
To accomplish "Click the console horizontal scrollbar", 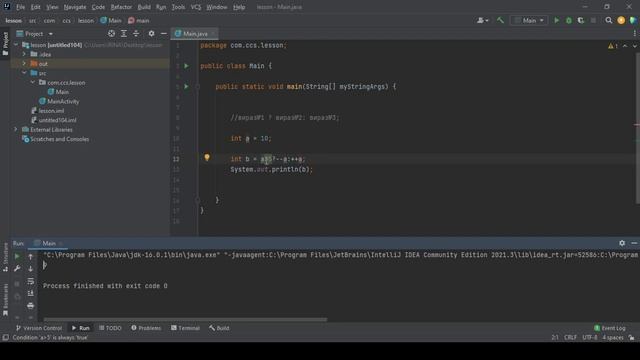I will (185, 319).
